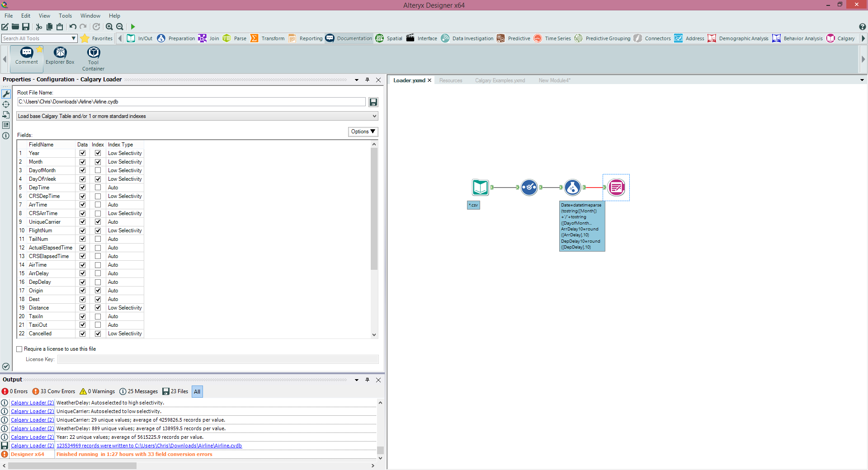Open Output panel dropdown arrow menu
The height and width of the screenshot is (470, 868).
[357, 380]
